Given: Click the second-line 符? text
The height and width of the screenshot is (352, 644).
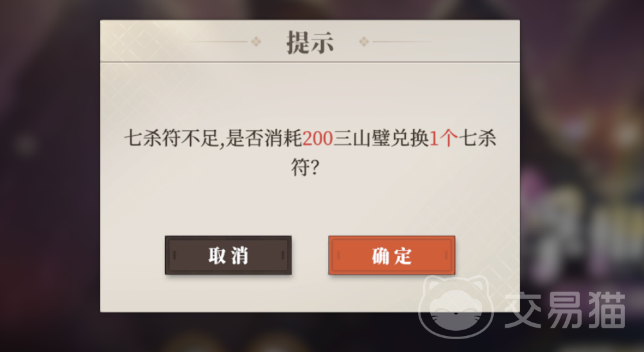Looking at the screenshot, I should 305,167.
